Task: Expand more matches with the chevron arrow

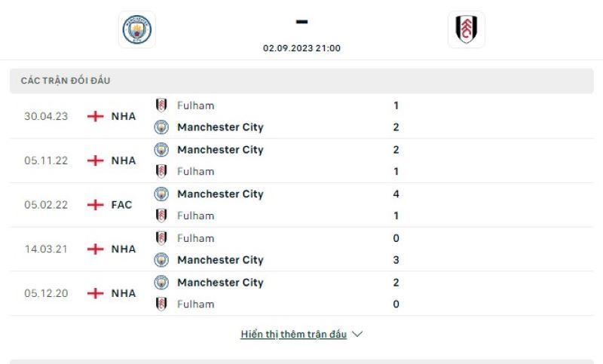Action: pyautogui.click(x=357, y=334)
